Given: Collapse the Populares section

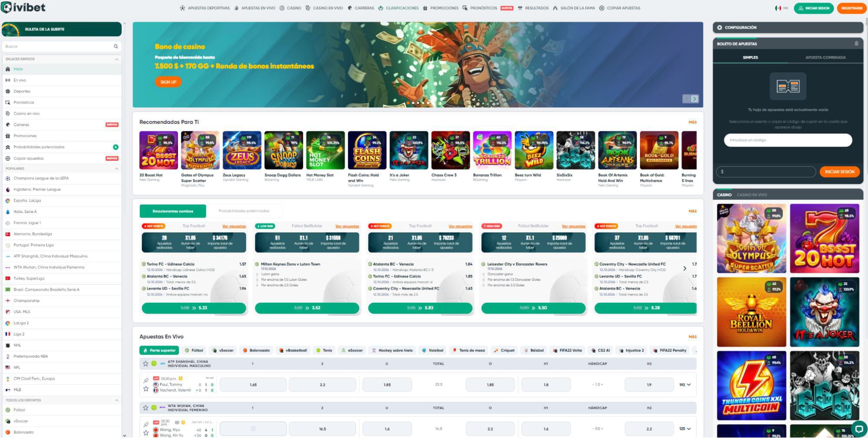Looking at the screenshot, I should (116, 169).
